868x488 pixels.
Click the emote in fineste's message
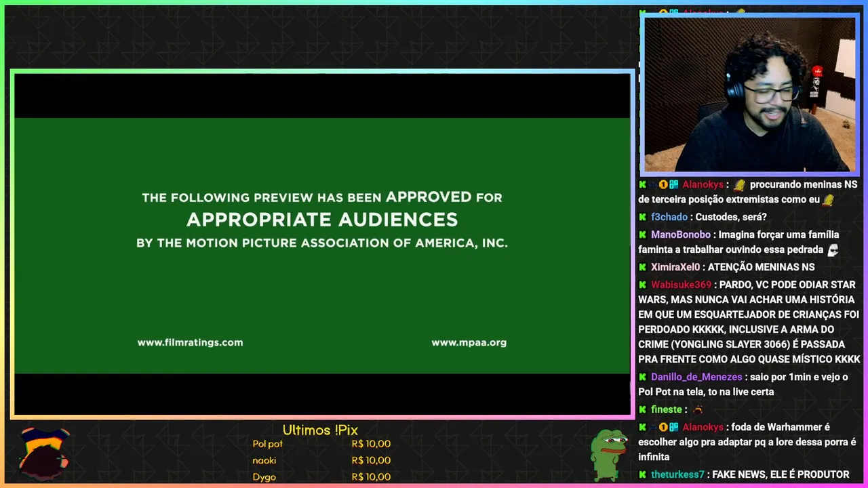point(697,409)
